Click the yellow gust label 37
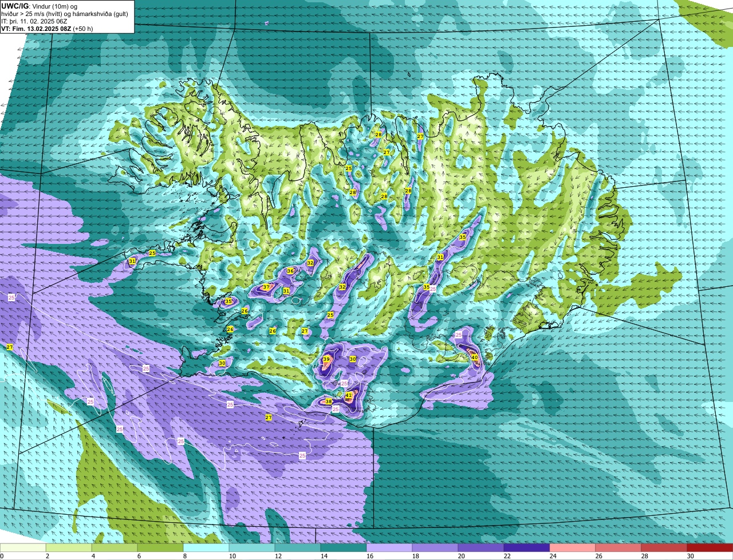The height and width of the screenshot is (560, 733). point(266,287)
